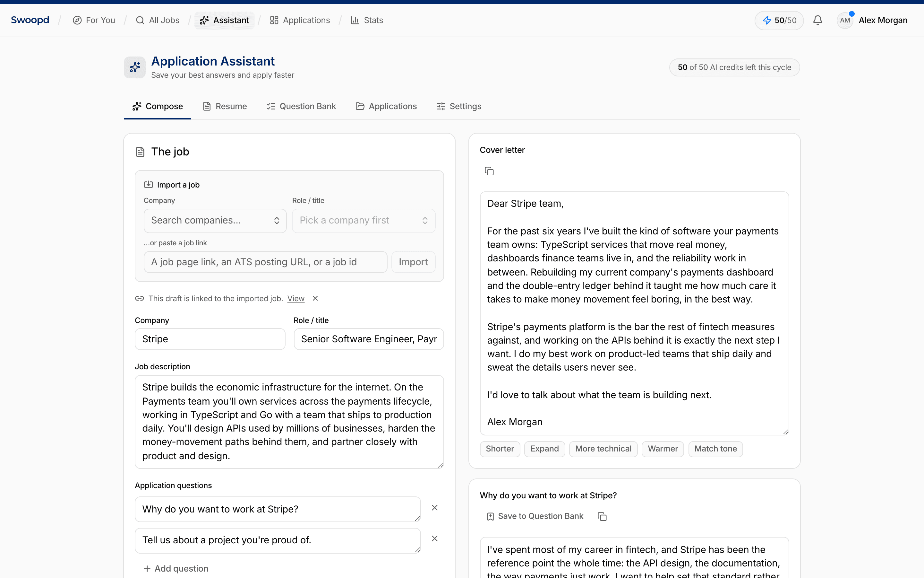Switch to the Compose tab
The image size is (924, 578).
157,106
